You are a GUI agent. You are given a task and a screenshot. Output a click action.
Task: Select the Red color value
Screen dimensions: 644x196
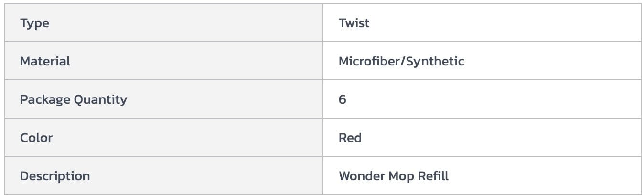pyautogui.click(x=350, y=138)
